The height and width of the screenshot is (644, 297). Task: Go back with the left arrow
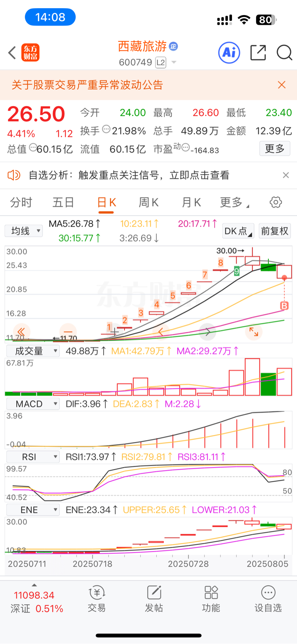12,53
